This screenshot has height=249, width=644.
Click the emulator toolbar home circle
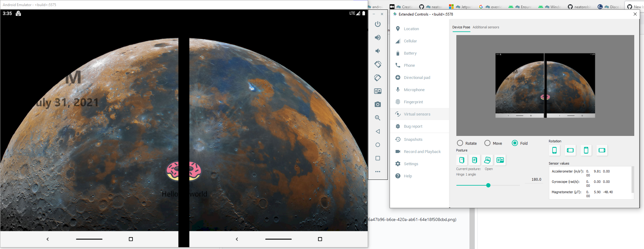(x=378, y=145)
